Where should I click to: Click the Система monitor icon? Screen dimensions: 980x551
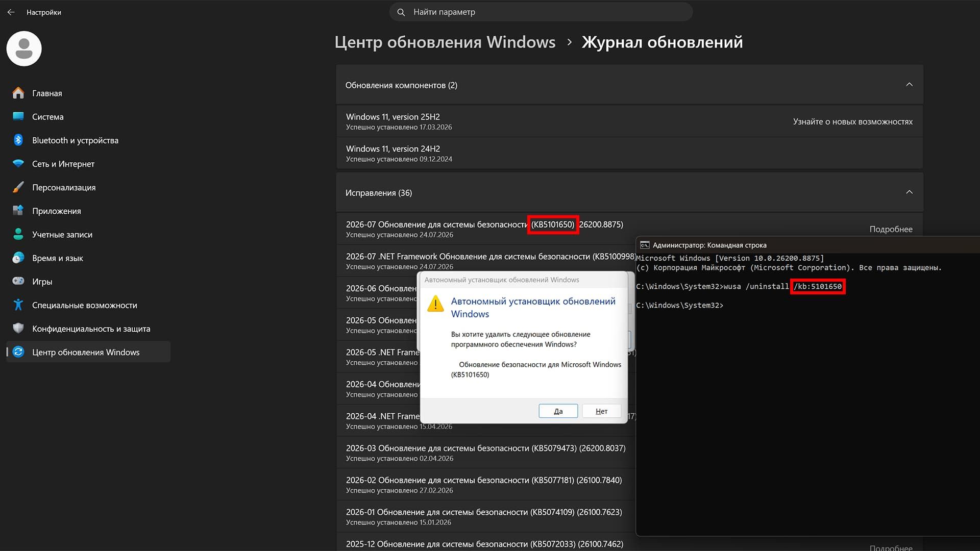[x=18, y=116]
